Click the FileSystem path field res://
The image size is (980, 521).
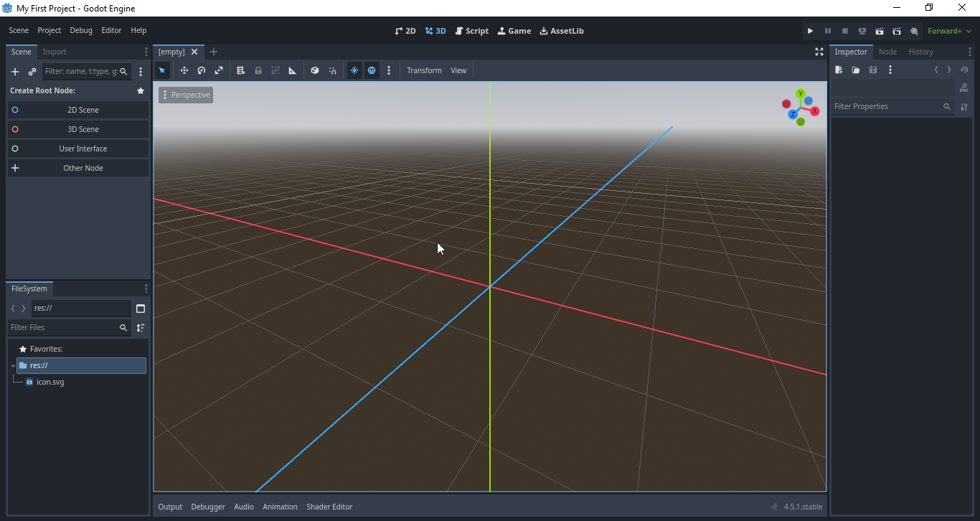point(81,309)
